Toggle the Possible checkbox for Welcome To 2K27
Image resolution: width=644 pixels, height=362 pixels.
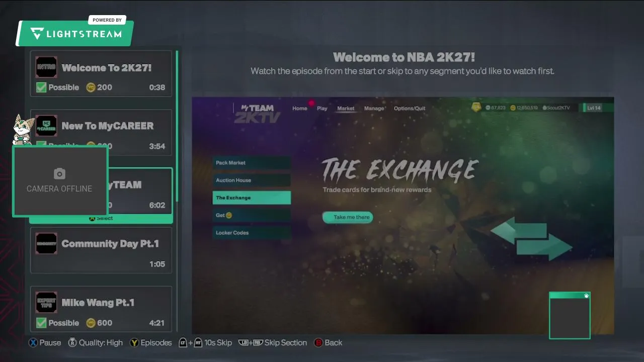point(41,87)
